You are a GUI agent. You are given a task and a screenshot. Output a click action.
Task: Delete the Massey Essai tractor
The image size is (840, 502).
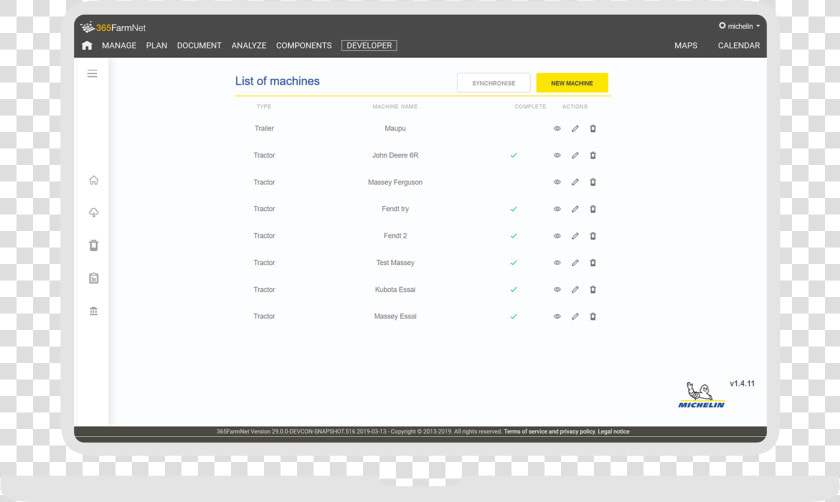(x=593, y=316)
